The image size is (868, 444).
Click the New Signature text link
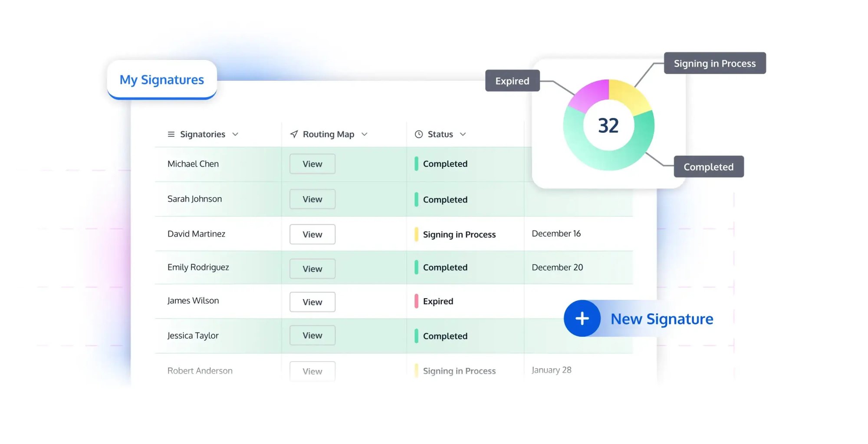click(661, 319)
